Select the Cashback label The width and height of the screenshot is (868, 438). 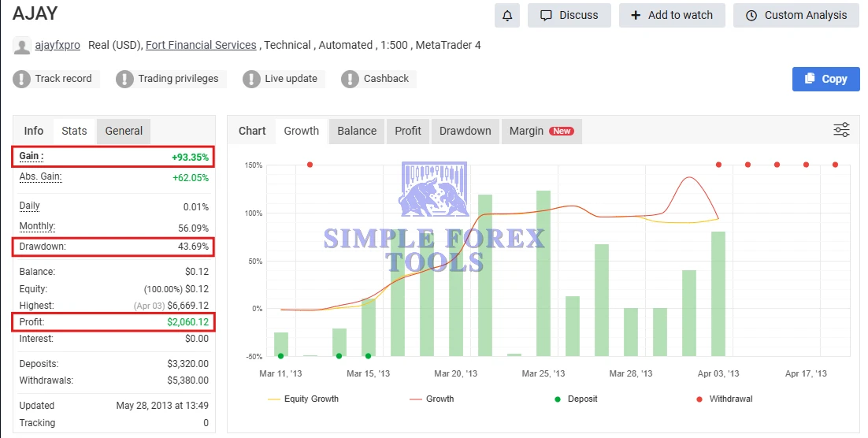pyautogui.click(x=387, y=79)
